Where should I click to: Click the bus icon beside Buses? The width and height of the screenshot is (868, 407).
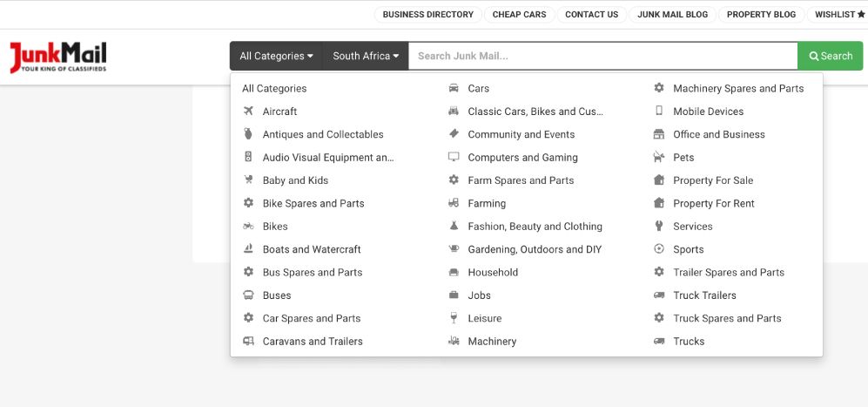pyautogui.click(x=248, y=295)
